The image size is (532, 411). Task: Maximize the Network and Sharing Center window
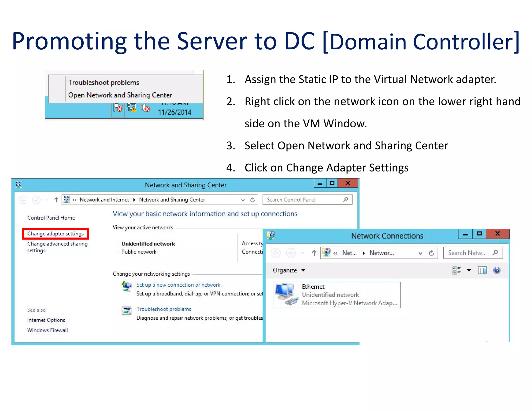(332, 183)
